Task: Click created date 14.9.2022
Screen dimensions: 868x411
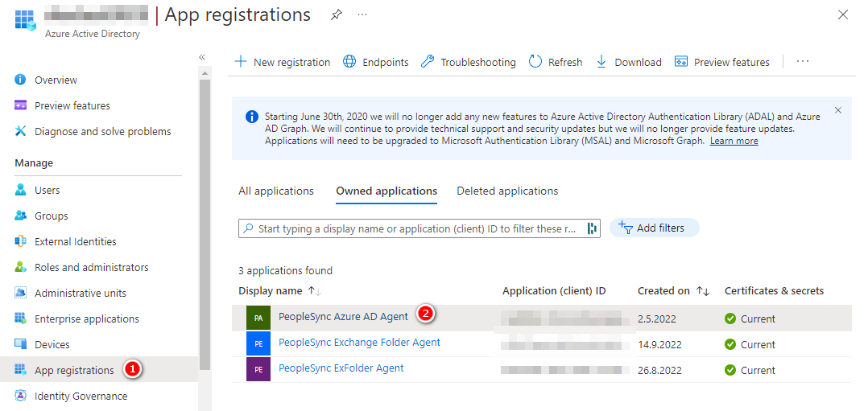Action: [659, 344]
